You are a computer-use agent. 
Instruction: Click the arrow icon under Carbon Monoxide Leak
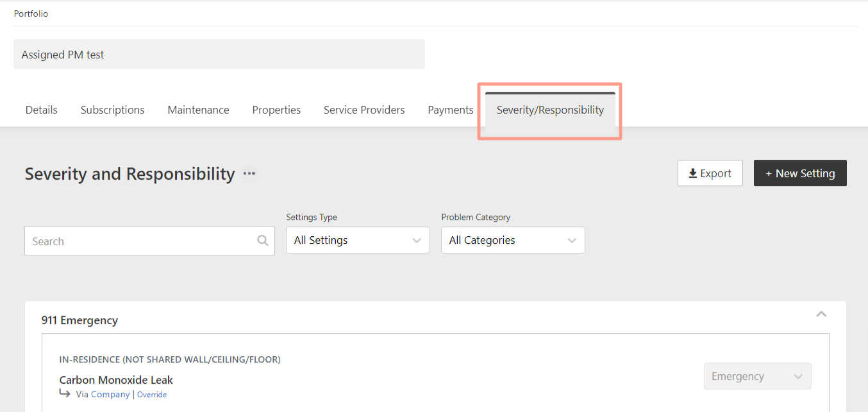coord(65,393)
